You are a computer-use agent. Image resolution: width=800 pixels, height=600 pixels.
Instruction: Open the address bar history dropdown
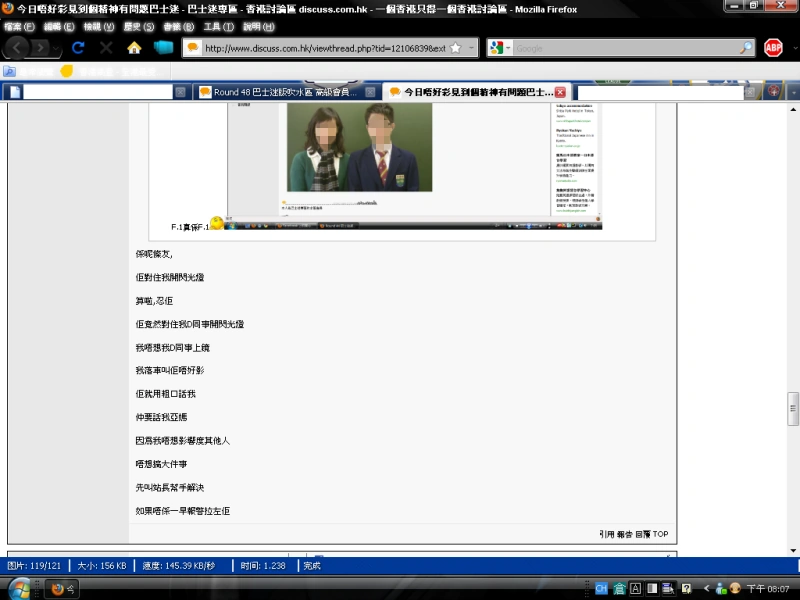[x=471, y=48]
